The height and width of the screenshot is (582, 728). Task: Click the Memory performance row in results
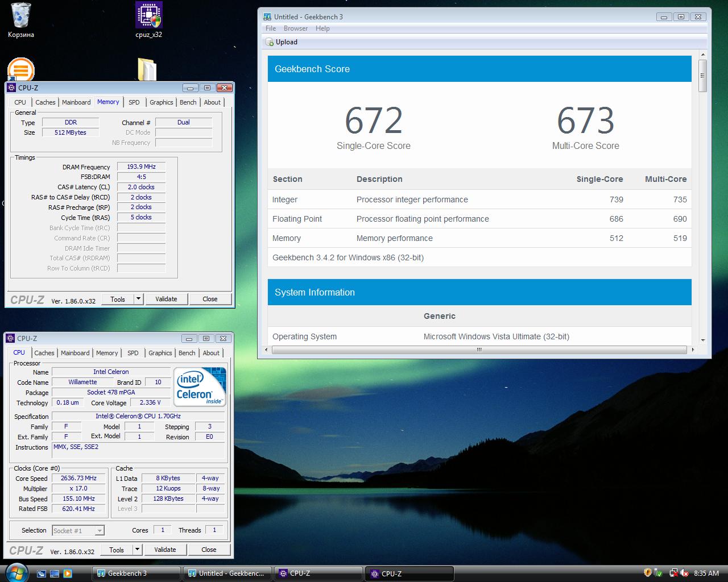point(479,238)
